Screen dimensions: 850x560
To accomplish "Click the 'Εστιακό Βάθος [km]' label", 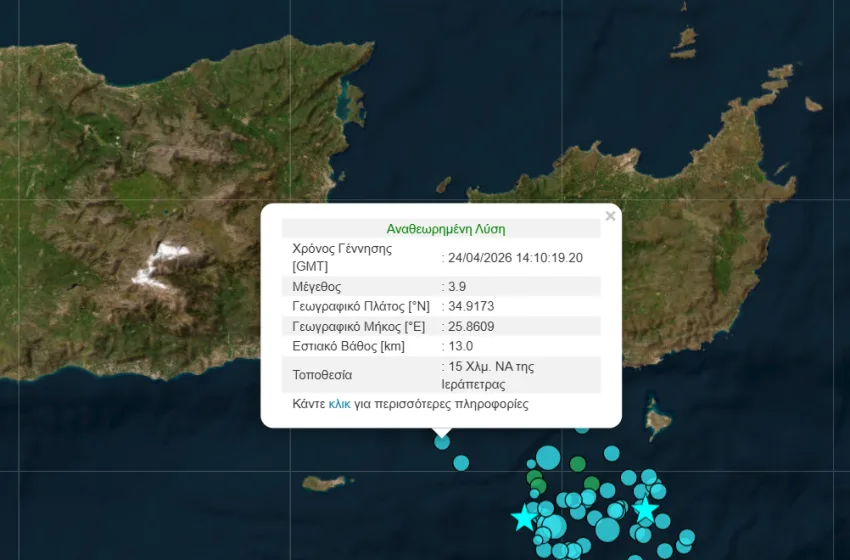I will [x=349, y=346].
